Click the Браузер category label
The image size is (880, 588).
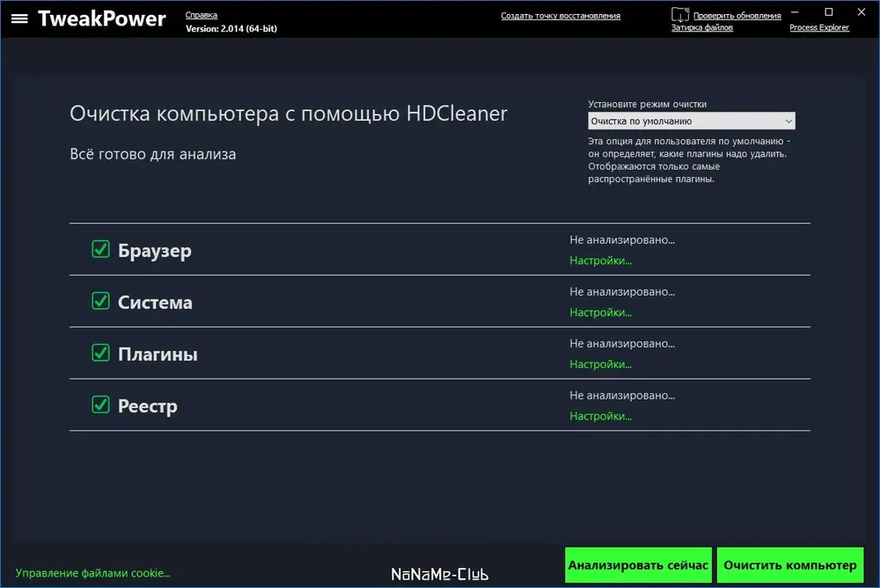click(154, 251)
